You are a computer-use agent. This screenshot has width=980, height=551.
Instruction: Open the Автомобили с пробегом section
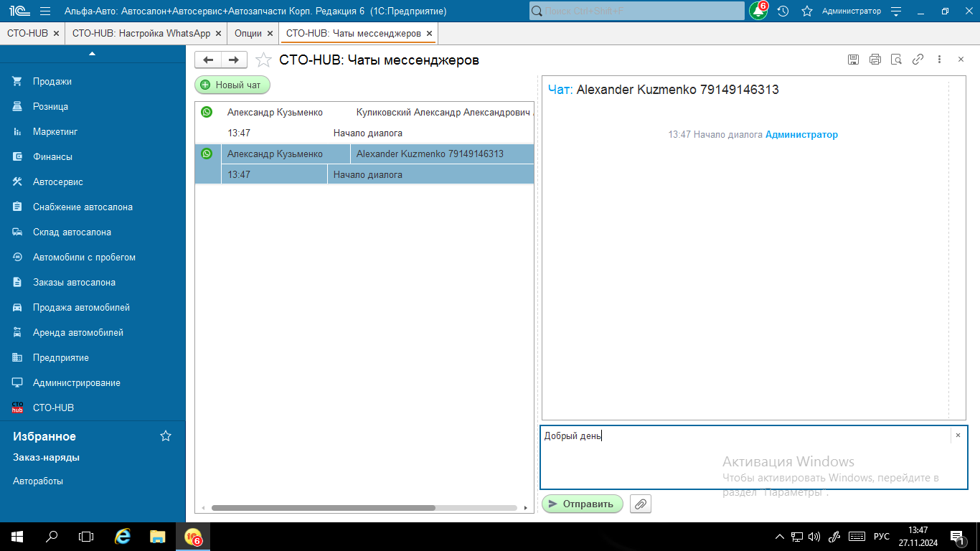[93, 258]
